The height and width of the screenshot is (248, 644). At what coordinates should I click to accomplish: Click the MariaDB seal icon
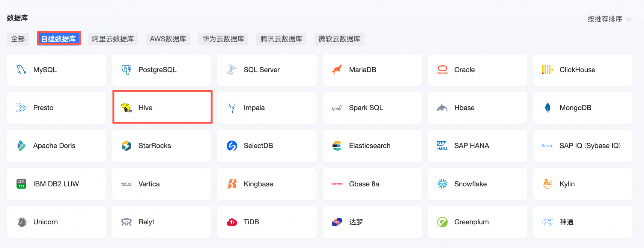[337, 70]
